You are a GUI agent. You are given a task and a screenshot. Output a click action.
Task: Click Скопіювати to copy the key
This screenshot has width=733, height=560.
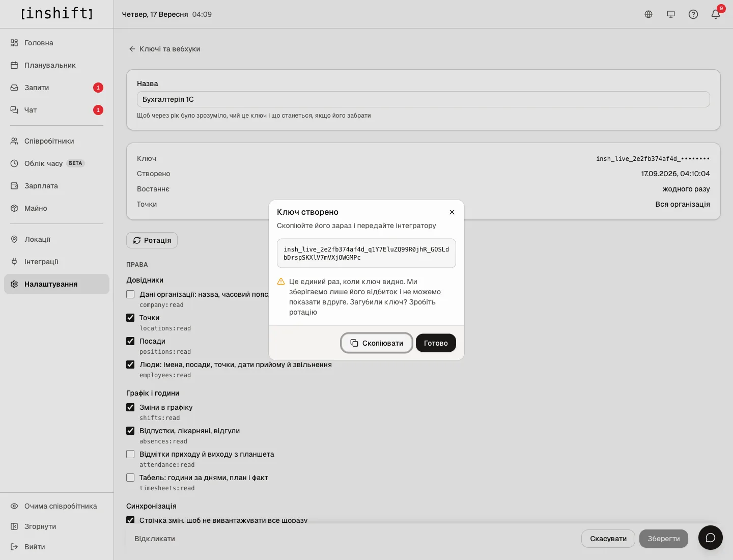tap(377, 343)
